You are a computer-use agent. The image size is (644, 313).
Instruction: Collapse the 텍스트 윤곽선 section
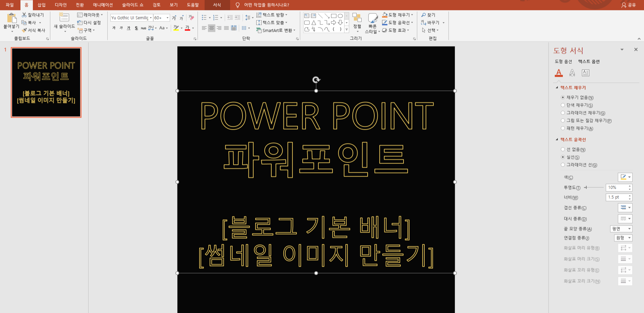[x=557, y=140]
